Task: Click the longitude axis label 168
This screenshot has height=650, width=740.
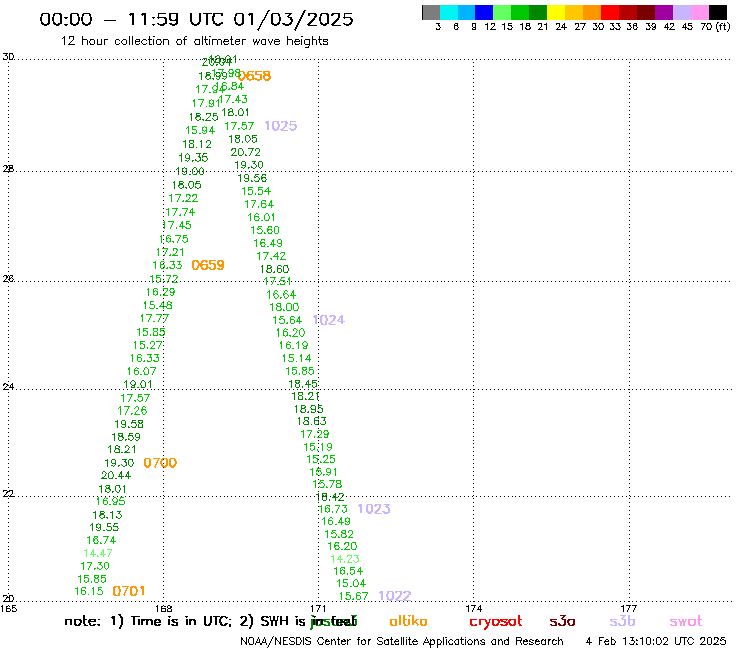Action: point(163,608)
